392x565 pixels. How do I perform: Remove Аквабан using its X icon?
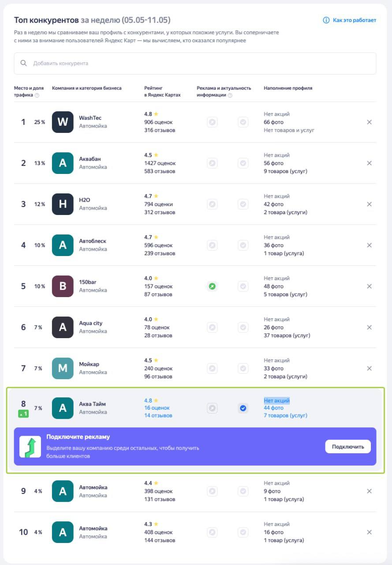[x=370, y=163]
